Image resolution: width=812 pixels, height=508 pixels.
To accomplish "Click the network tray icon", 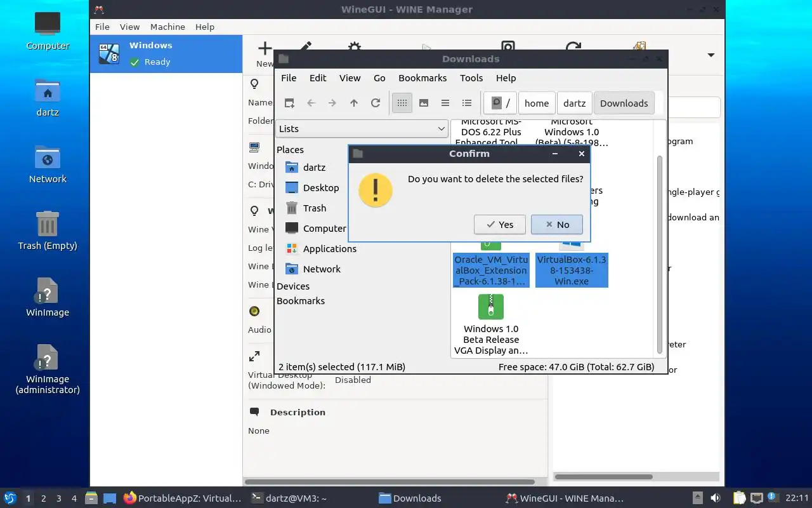I will coord(756,498).
